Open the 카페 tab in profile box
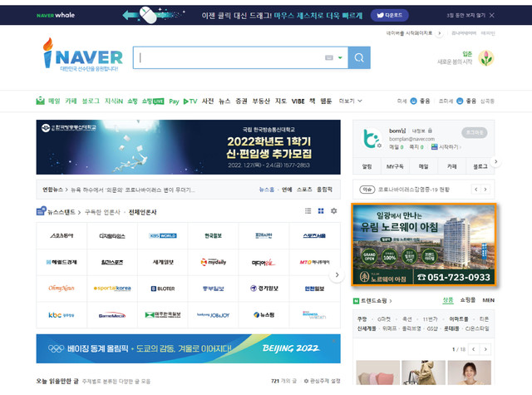Screen dimensions: 532x395 (451, 166)
